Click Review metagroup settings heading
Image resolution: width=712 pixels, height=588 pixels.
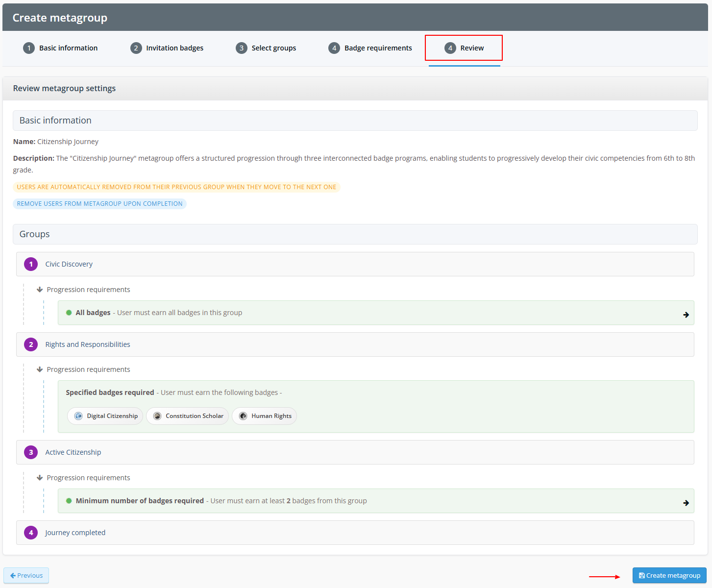coord(64,88)
